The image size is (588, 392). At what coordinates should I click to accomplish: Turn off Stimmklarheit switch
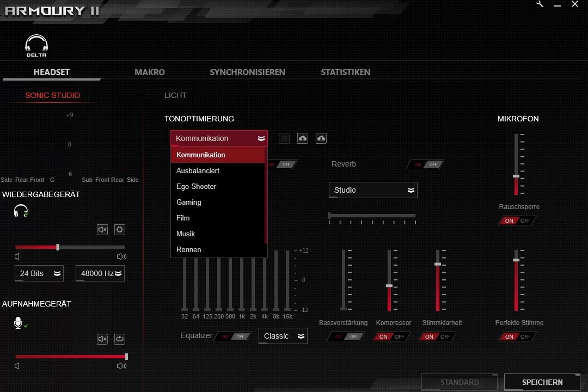(437, 336)
